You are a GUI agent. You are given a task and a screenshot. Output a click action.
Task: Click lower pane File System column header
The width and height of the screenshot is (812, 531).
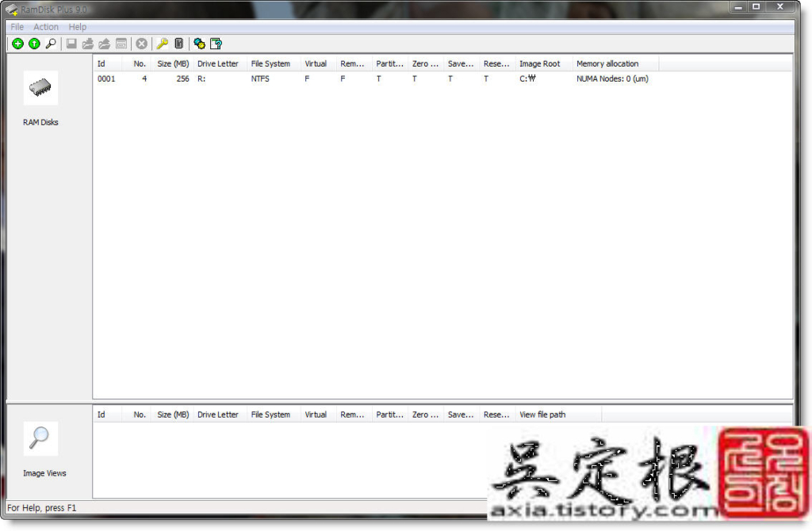(x=274, y=414)
